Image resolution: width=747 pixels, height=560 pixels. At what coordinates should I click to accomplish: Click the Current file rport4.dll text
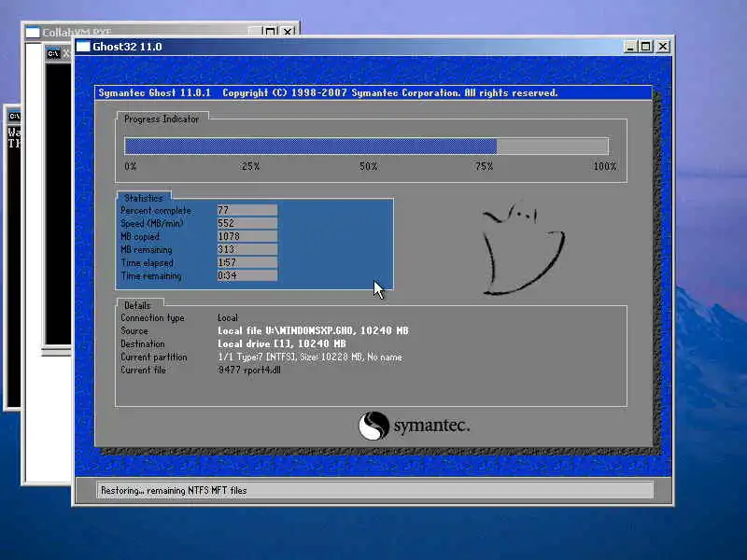(249, 370)
